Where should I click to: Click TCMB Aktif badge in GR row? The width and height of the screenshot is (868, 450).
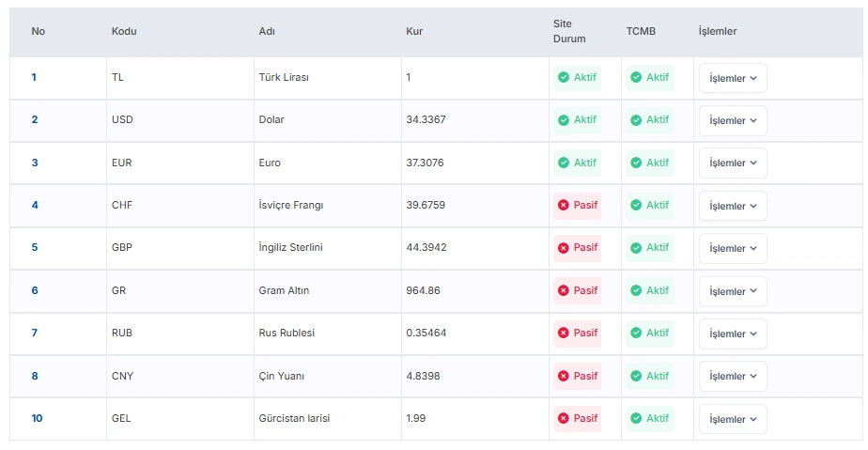click(x=650, y=290)
